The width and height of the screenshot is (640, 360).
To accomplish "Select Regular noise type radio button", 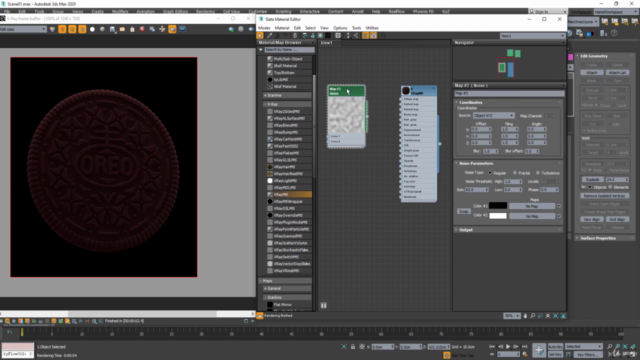I will (x=490, y=173).
